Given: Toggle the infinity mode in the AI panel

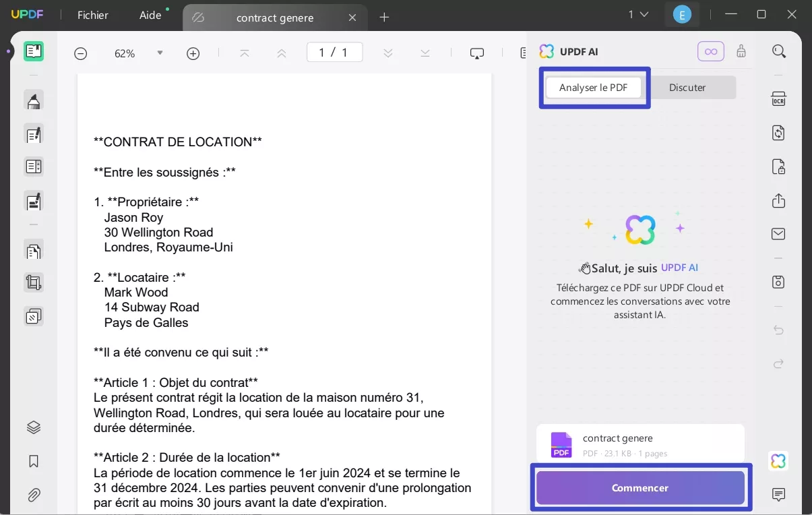Looking at the screenshot, I should (711, 51).
